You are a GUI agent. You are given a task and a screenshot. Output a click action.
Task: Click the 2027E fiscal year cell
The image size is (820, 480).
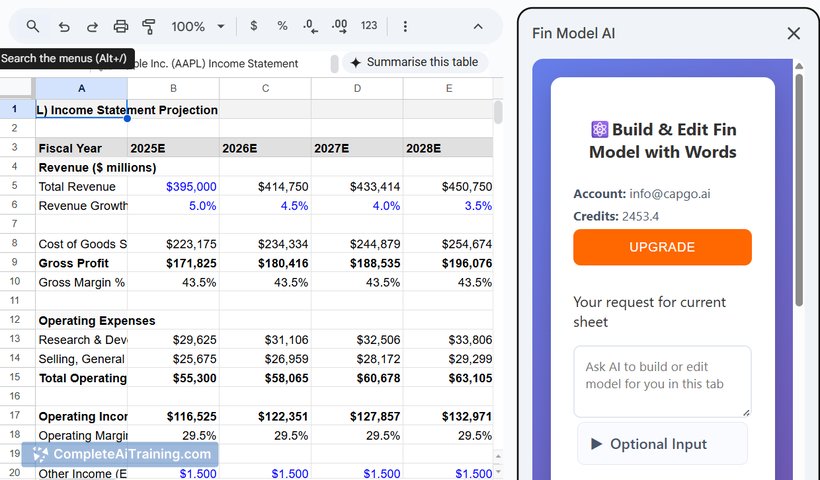pyautogui.click(x=357, y=148)
